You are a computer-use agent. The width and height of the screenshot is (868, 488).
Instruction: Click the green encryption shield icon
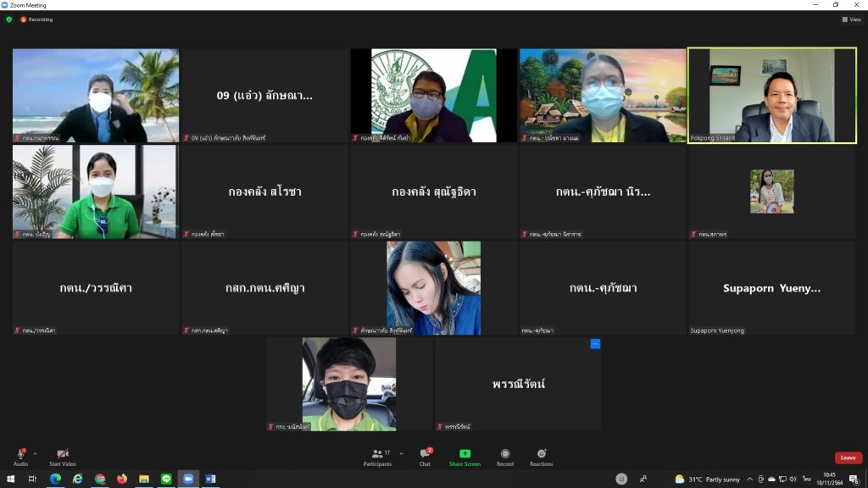[x=9, y=19]
